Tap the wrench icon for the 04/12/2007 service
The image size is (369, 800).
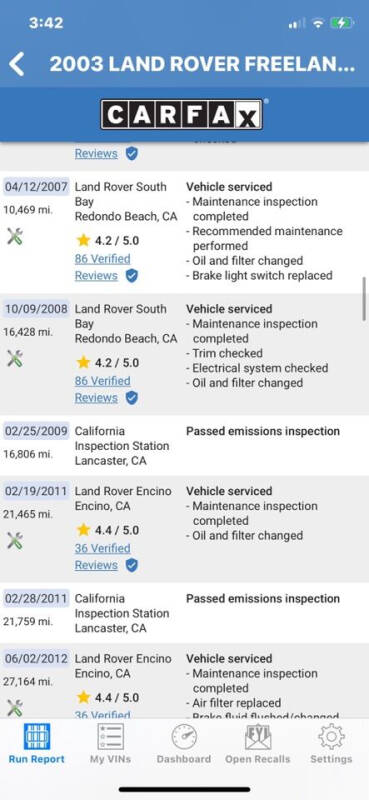point(15,237)
